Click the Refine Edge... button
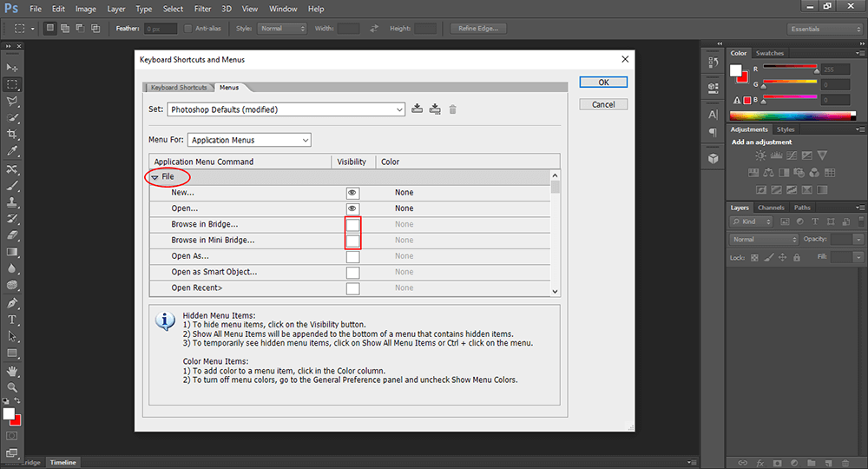The image size is (868, 469). [478, 29]
